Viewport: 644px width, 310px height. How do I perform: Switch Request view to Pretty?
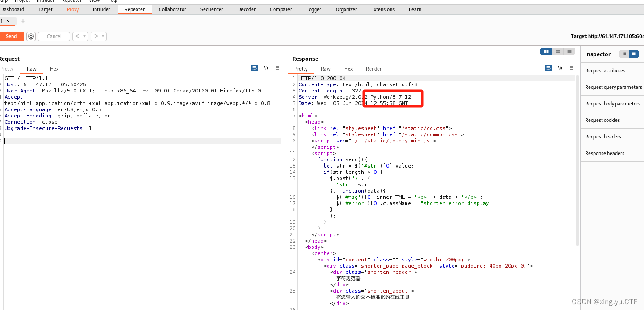click(x=7, y=69)
